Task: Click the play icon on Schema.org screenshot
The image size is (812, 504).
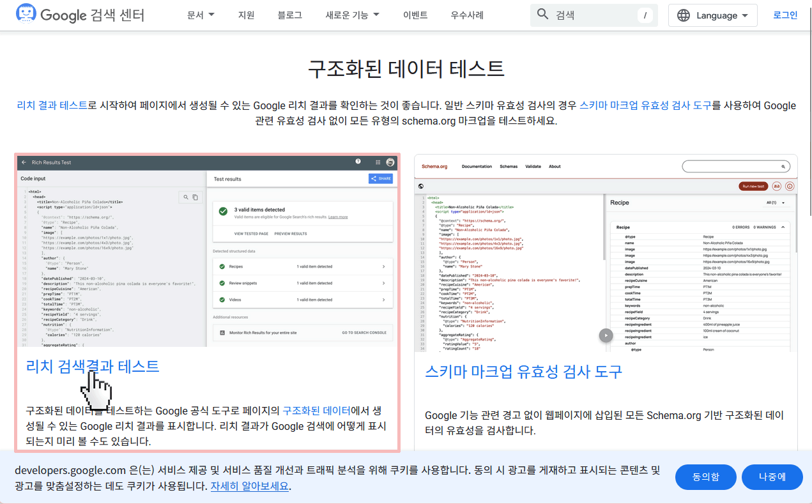Action: (x=606, y=335)
